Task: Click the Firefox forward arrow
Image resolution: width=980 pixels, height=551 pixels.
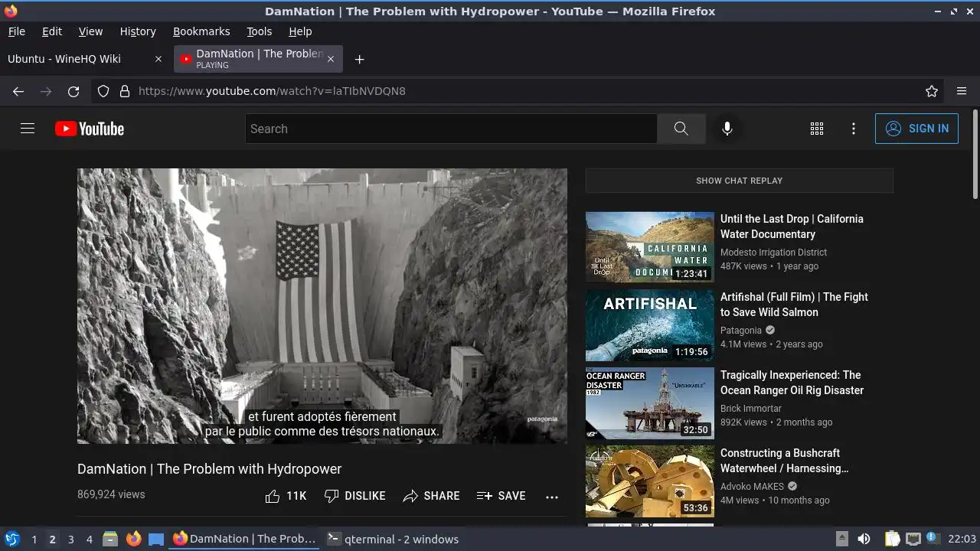Action: pyautogui.click(x=46, y=91)
